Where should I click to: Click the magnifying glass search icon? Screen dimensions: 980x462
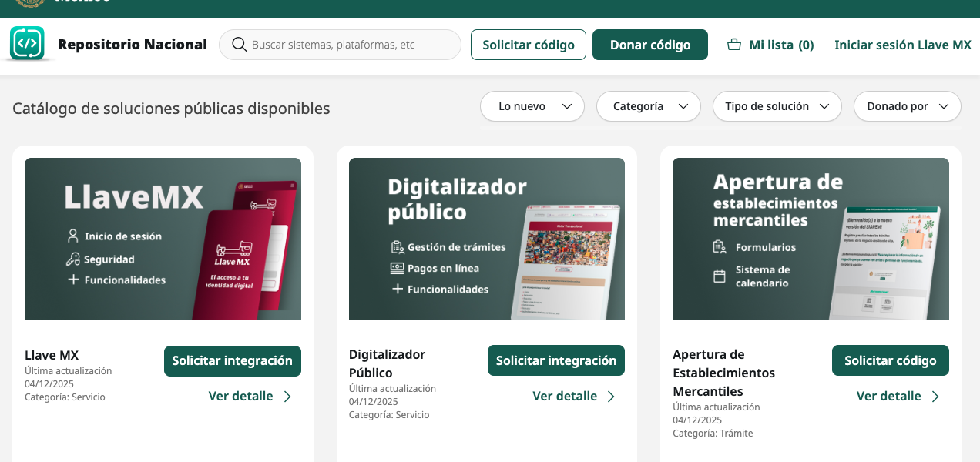click(239, 45)
